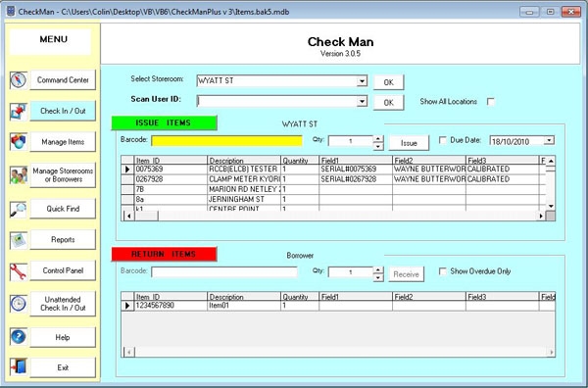Start Unattended Check In / Out
Screen dimensions: 588x388
(x=63, y=304)
